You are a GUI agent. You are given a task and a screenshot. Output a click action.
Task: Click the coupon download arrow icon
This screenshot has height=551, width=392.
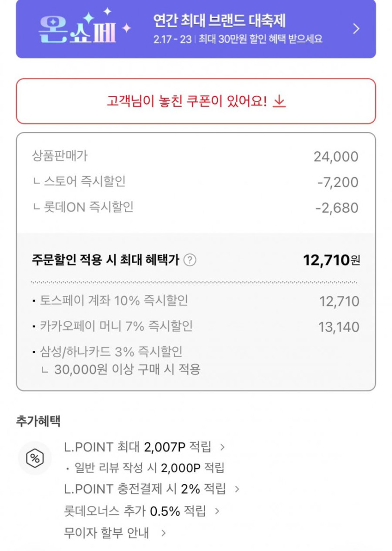click(279, 101)
